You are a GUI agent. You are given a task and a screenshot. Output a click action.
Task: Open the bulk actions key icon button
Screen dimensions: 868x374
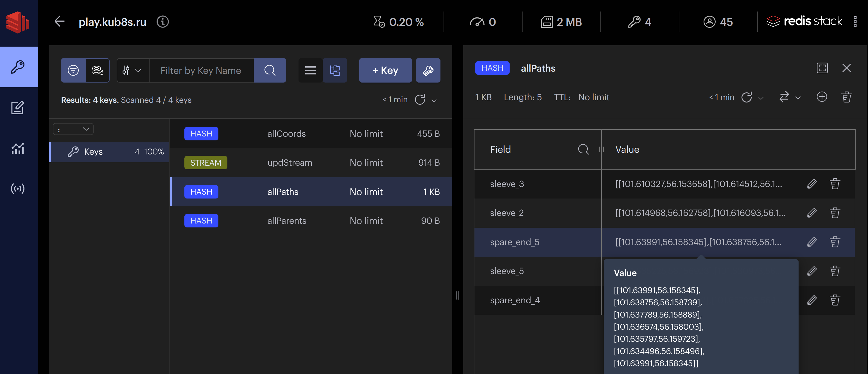(428, 70)
